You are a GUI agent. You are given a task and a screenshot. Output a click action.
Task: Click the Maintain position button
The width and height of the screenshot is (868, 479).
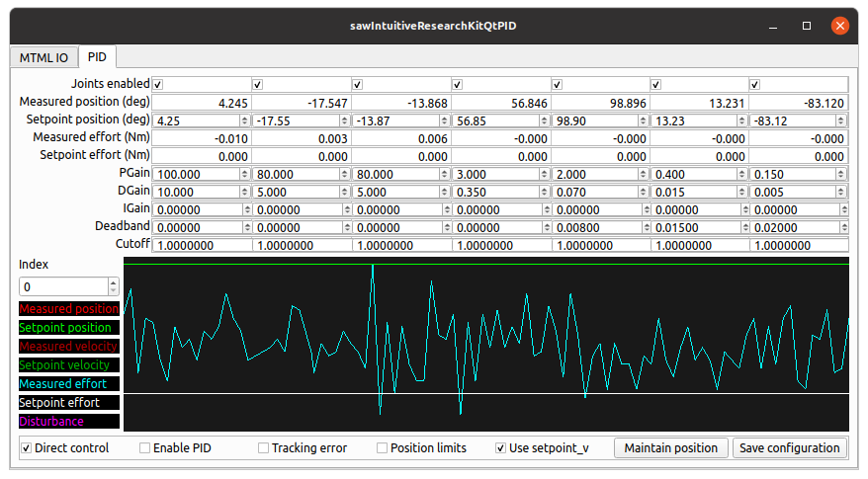671,448
